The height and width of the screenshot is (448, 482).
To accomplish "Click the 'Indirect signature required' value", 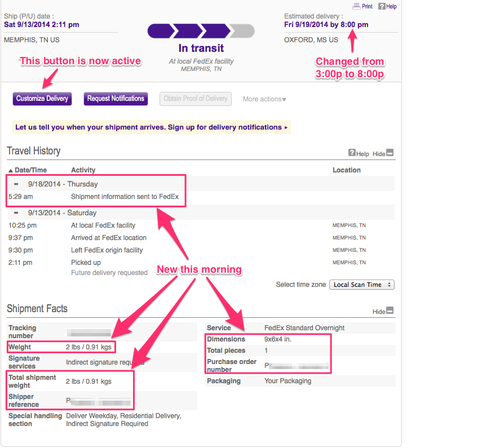I will coord(105,362).
